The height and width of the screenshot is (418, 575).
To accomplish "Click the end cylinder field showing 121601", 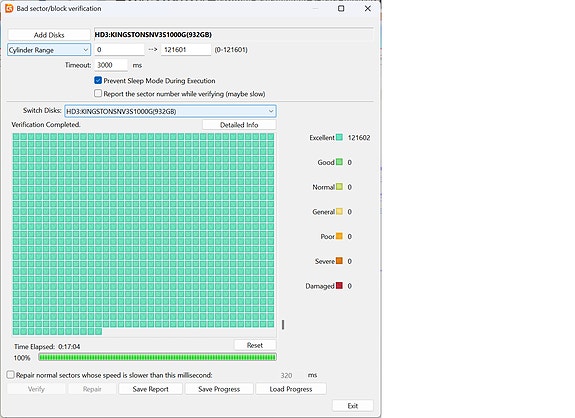I will click(x=186, y=50).
